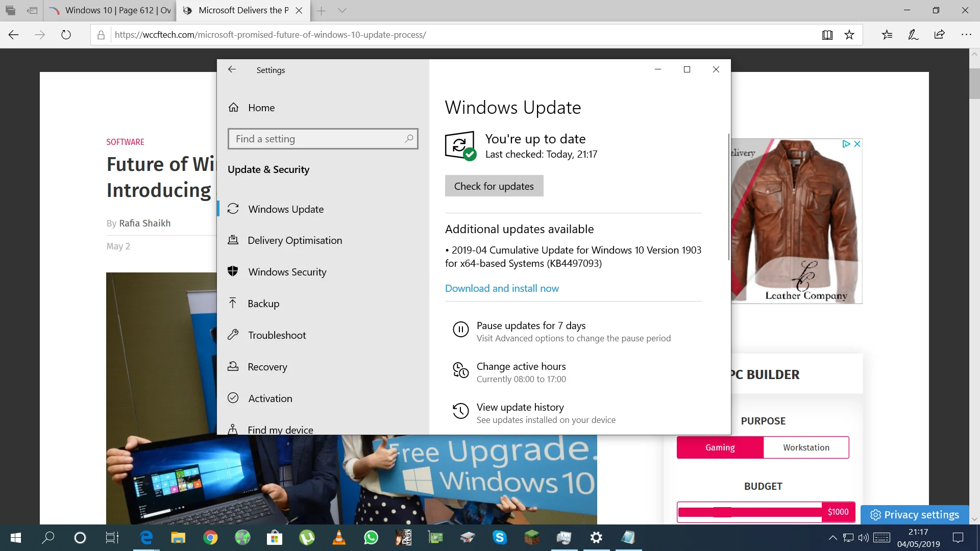Select Workstation purpose option
The image size is (980, 551).
point(806,447)
